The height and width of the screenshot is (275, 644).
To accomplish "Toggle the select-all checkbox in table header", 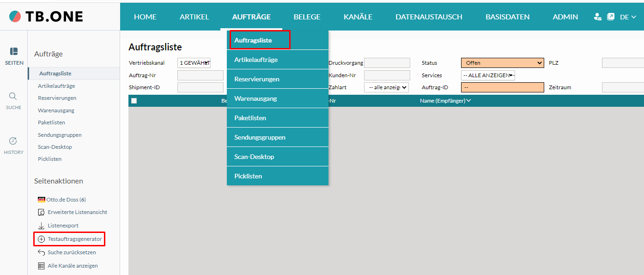I will (x=134, y=101).
